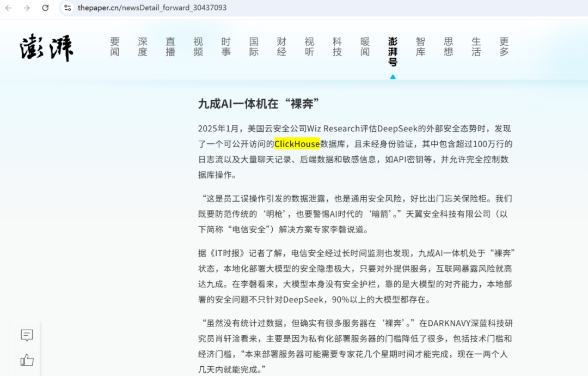Open the 思想 navigation tab
Image resolution: width=588 pixels, height=376 pixels.
pos(448,47)
